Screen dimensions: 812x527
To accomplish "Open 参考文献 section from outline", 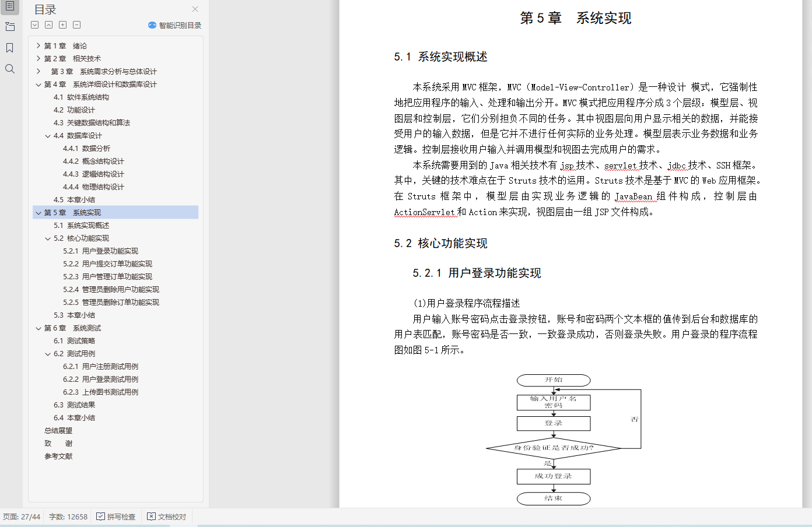I will tap(58, 456).
